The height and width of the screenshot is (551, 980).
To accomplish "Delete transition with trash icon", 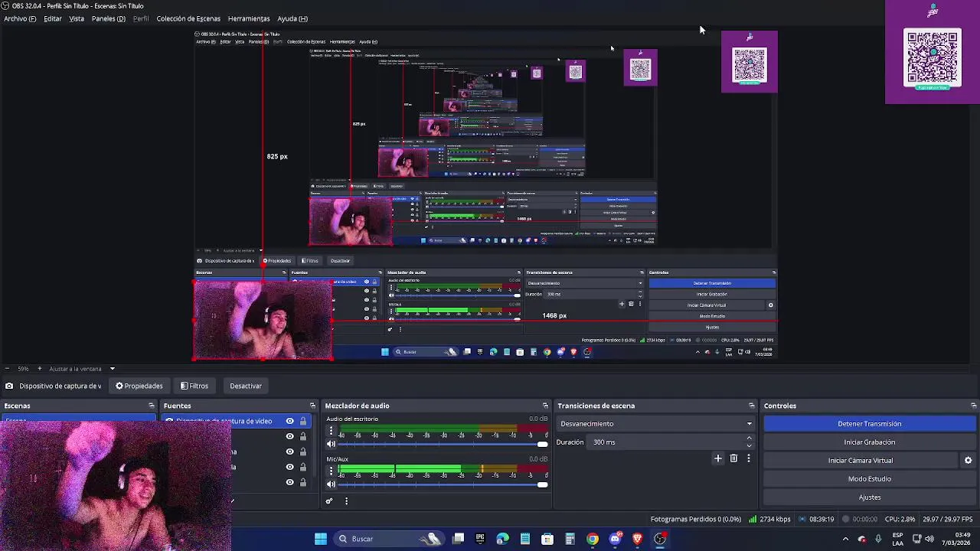I will (733, 458).
